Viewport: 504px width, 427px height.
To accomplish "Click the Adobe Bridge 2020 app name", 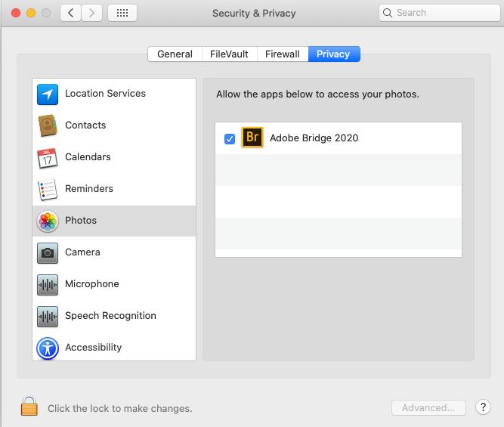I will (314, 138).
